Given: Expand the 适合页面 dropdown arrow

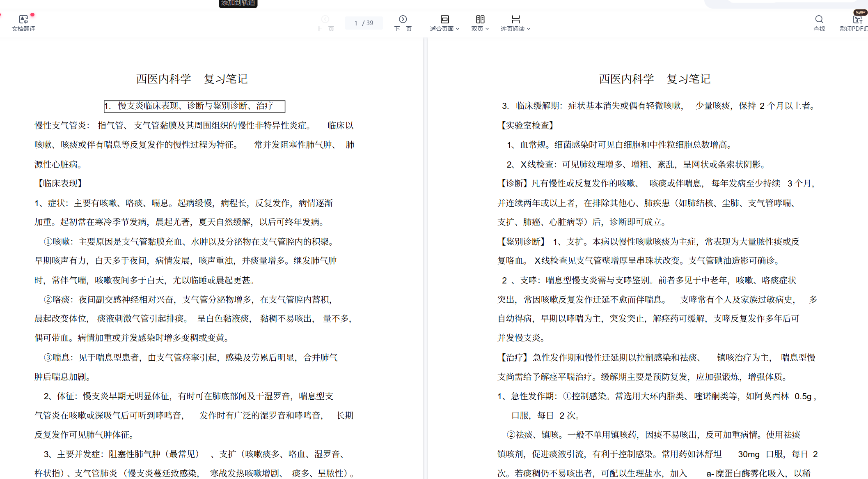Looking at the screenshot, I should coord(458,29).
